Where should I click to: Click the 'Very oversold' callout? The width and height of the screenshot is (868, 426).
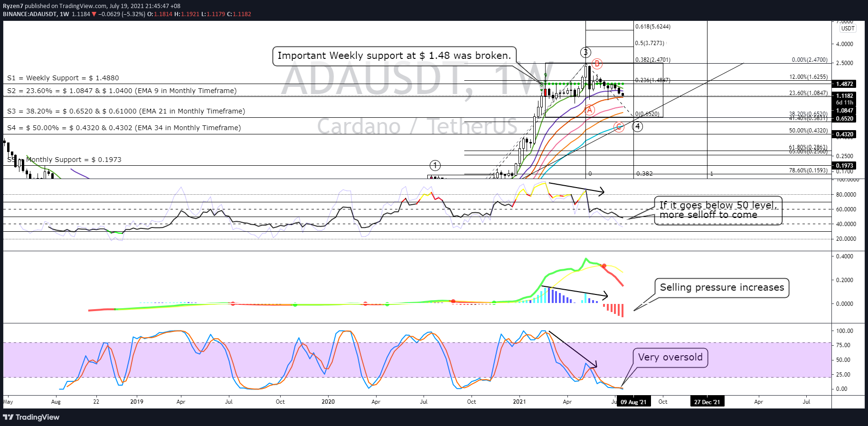pyautogui.click(x=670, y=358)
